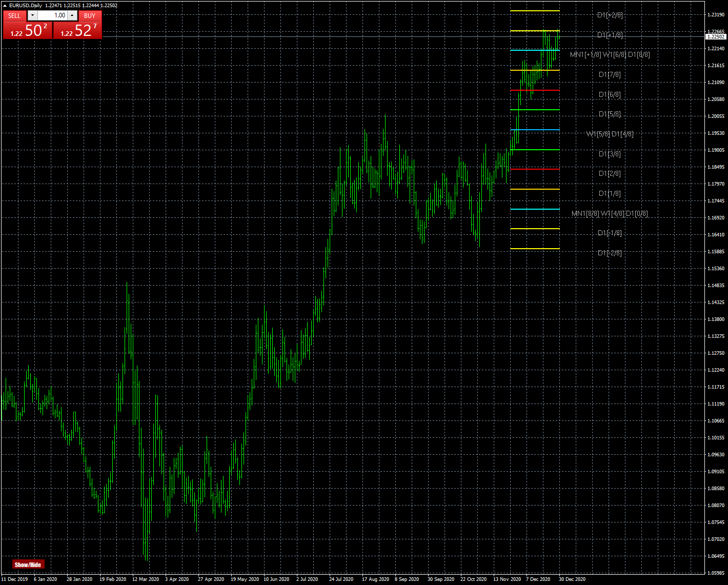Click the 1.12240 price axis label
Screen dimensions: 728x585
(716, 370)
